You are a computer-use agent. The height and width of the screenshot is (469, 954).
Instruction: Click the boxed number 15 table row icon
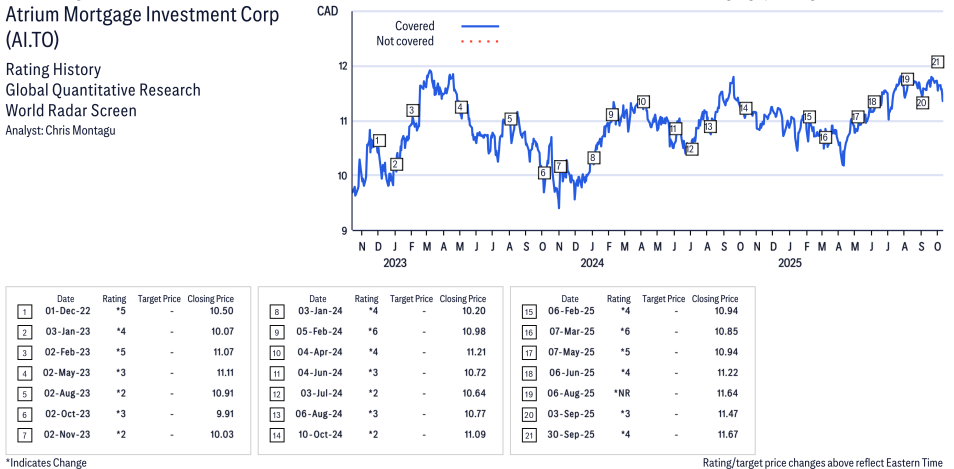tap(527, 313)
